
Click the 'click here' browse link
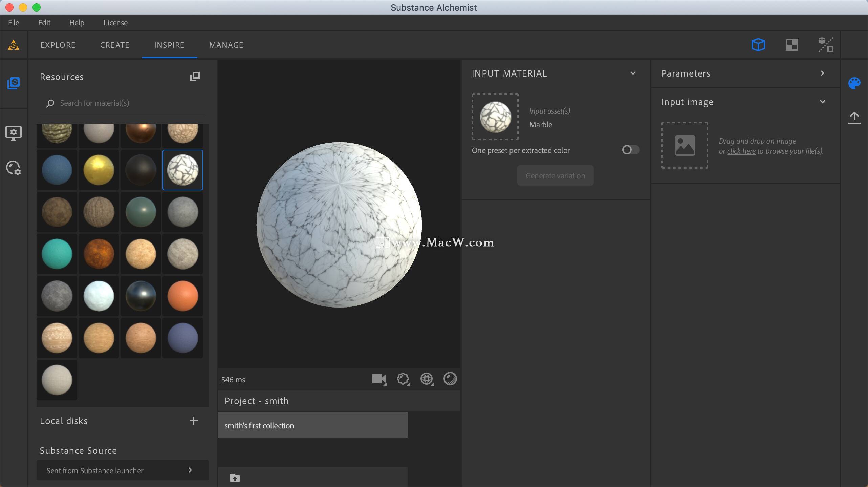(x=741, y=151)
